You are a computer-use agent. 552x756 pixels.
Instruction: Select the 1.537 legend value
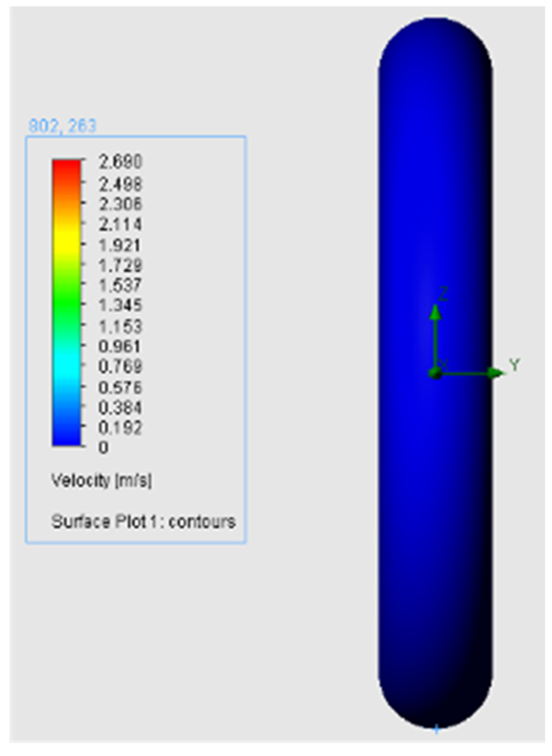[121, 286]
